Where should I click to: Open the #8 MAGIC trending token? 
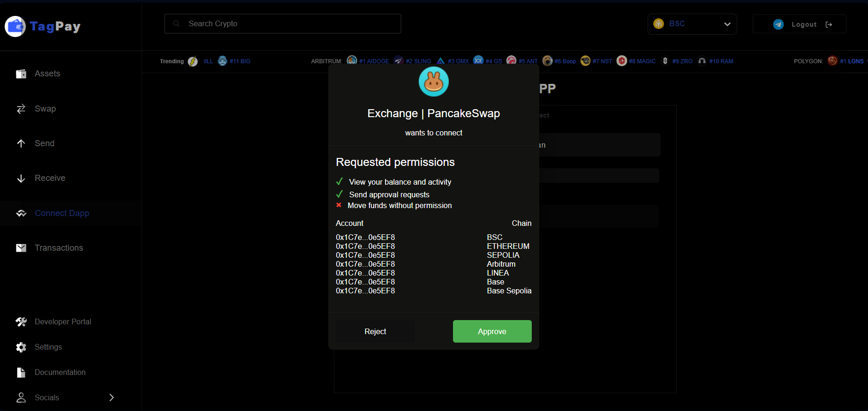642,61
